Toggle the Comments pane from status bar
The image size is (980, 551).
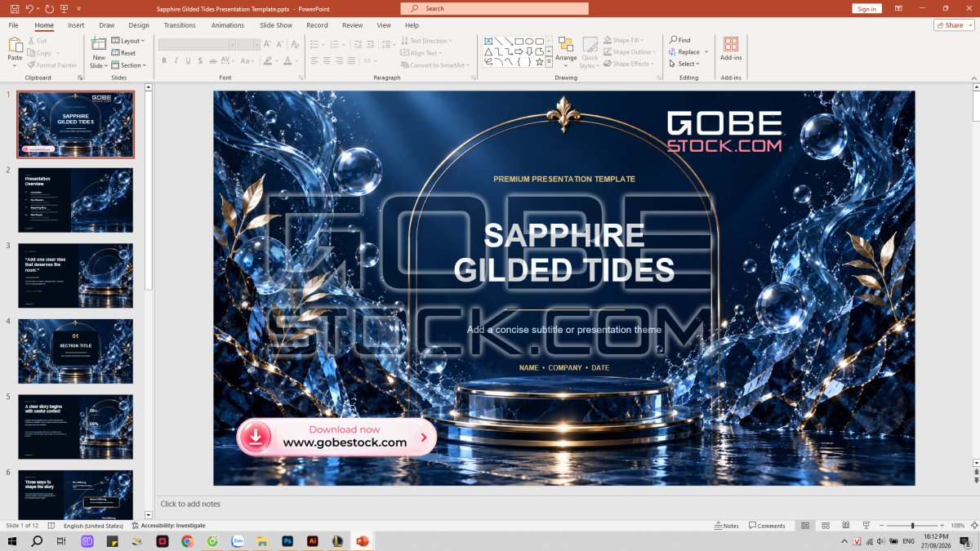coord(767,526)
